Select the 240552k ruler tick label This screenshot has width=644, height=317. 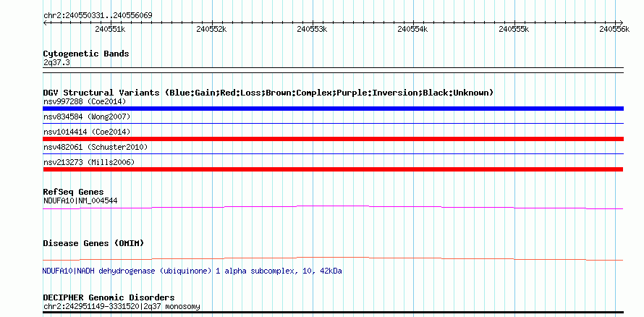pos(211,29)
